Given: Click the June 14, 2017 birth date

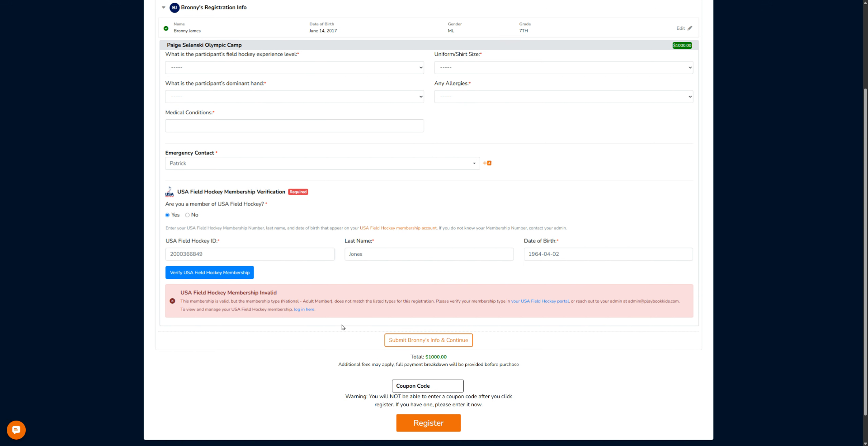Looking at the screenshot, I should [323, 31].
